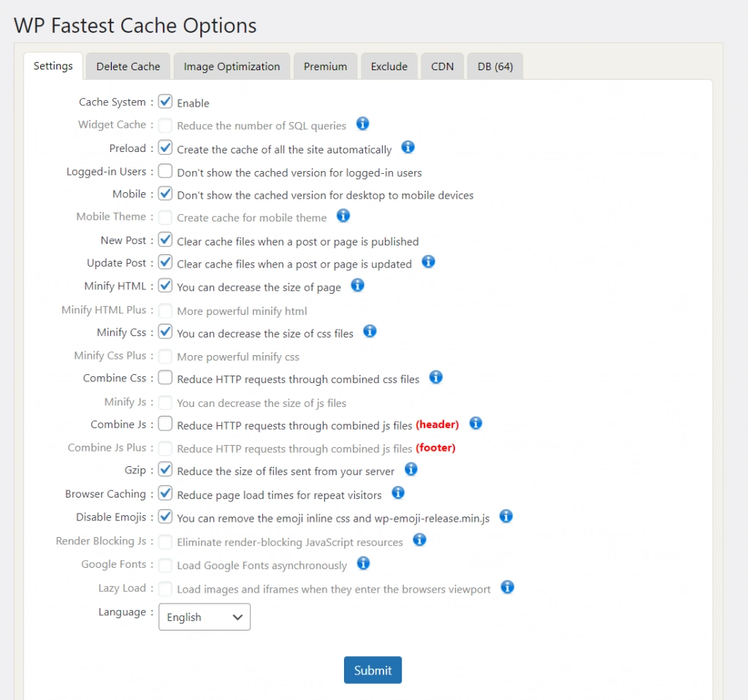Open the Browser Caching info icon
This screenshot has width=748, height=700.
point(398,493)
